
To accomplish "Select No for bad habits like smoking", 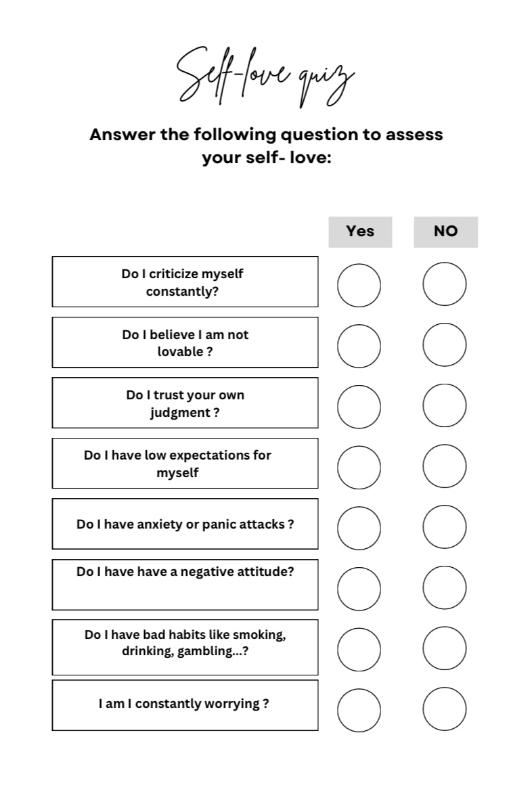I will [445, 648].
